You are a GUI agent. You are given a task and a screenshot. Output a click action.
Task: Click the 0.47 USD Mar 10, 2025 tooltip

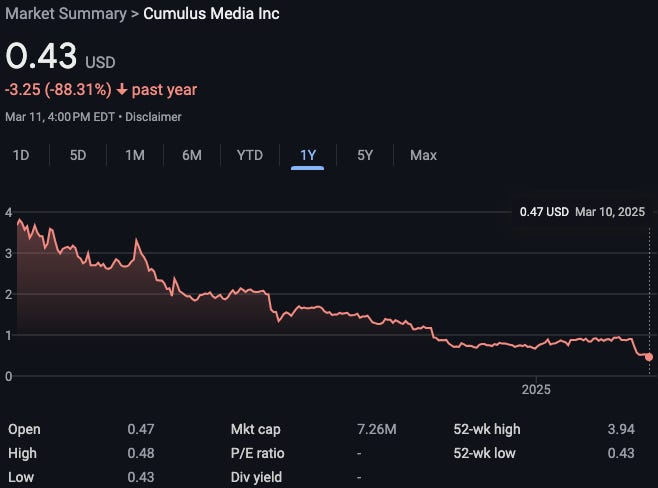[582, 212]
